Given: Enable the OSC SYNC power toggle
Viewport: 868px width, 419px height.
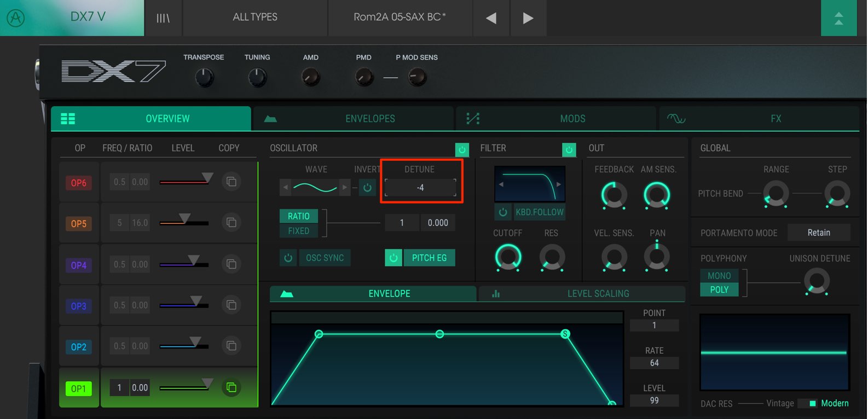Looking at the screenshot, I should [x=288, y=258].
